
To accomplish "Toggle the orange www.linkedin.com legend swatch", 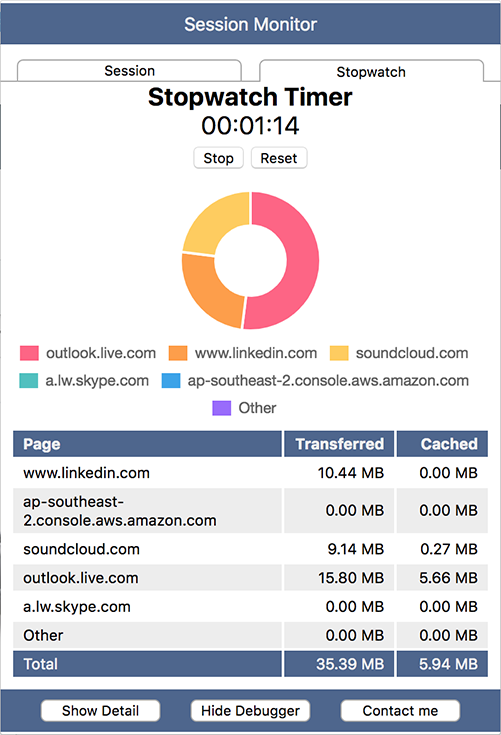I will 178,353.
